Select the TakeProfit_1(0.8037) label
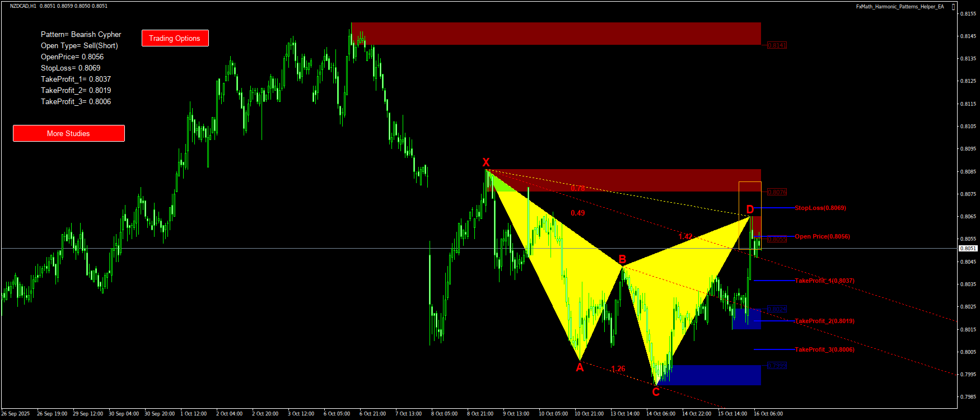 click(x=824, y=281)
